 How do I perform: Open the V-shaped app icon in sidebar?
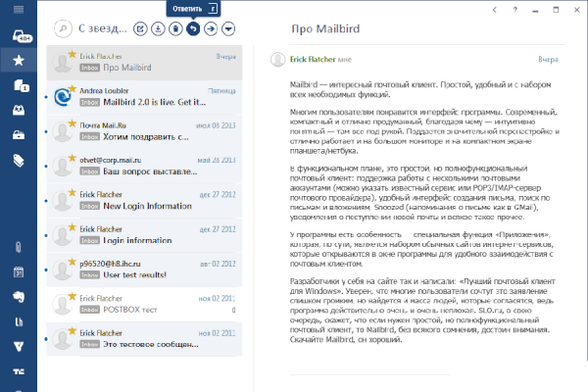click(x=19, y=347)
